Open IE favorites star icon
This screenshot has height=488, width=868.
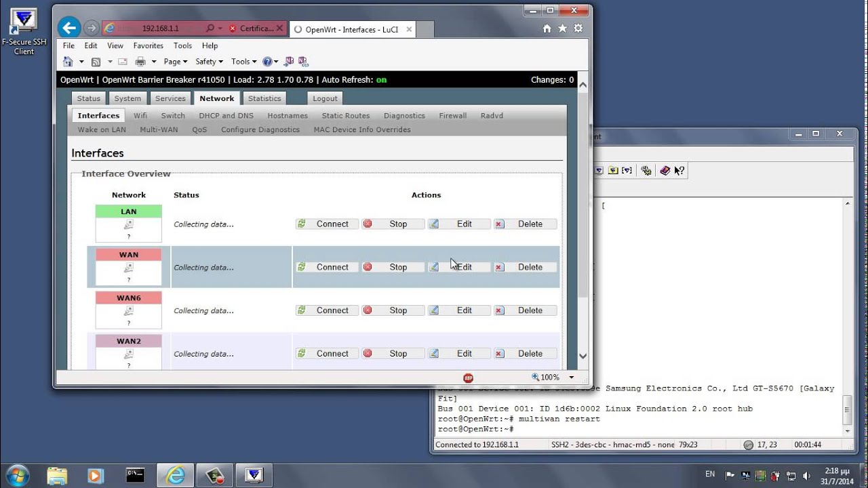pos(562,28)
